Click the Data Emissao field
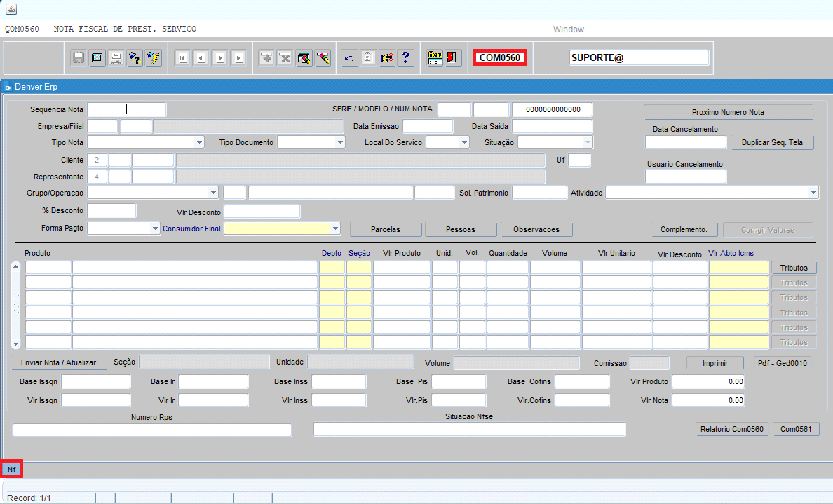The width and height of the screenshot is (833, 504). (x=428, y=126)
